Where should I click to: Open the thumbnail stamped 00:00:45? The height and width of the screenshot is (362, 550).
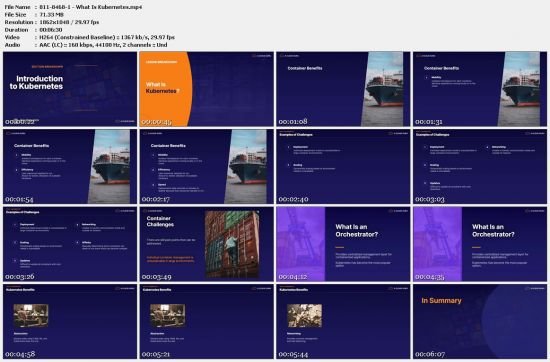pos(207,89)
